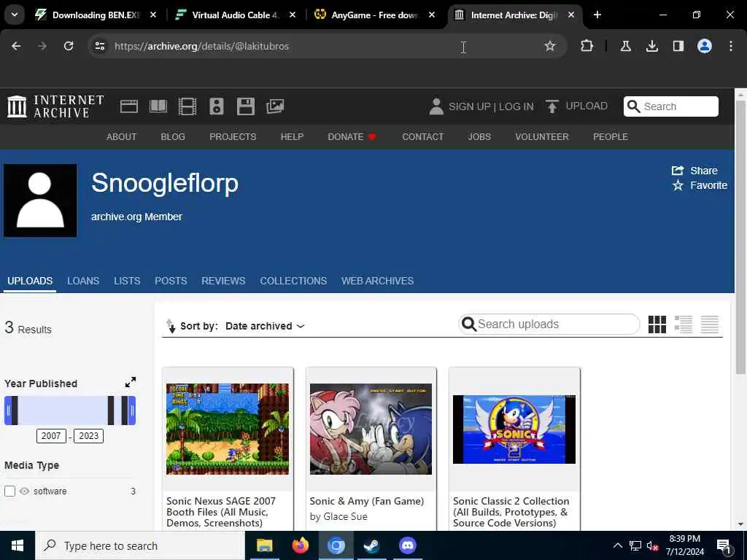Reload the page
This screenshot has height=560, width=747.
(x=69, y=46)
